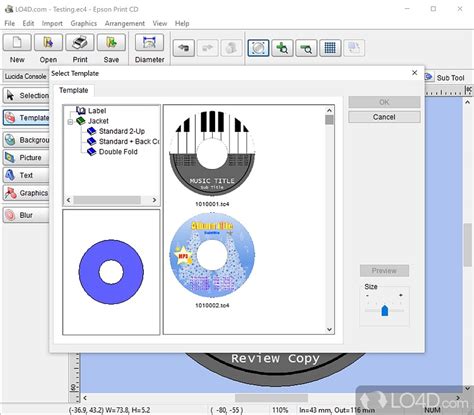The width and height of the screenshot is (474, 415).
Task: Click main canvas horizontal scrollbar thumb
Action: click(271, 398)
